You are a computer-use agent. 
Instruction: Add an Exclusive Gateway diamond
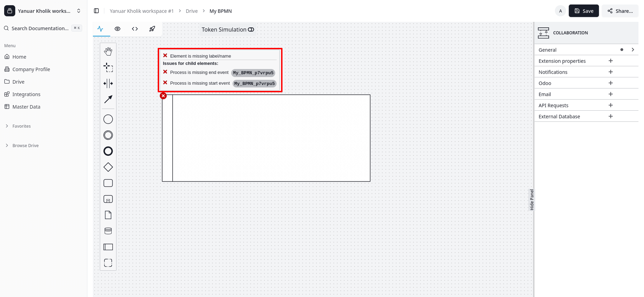(x=108, y=167)
